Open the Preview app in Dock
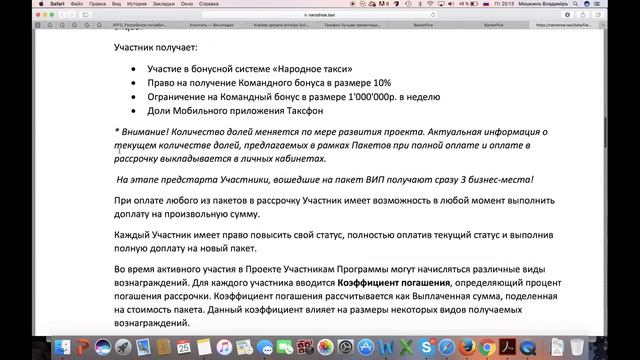This screenshot has height=360, width=640. 143,347
